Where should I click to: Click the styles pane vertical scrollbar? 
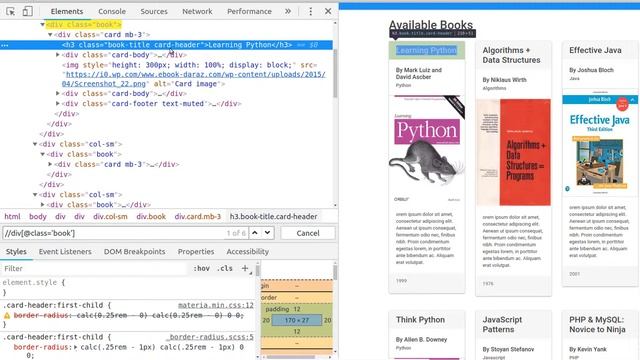tap(258, 270)
